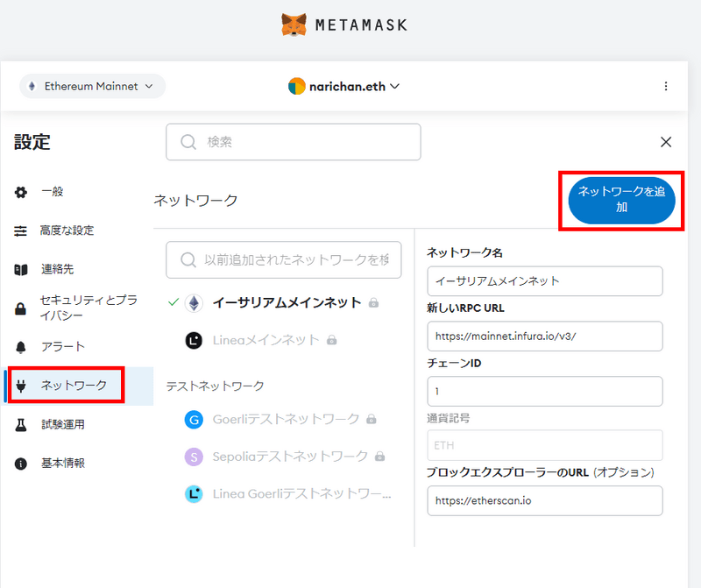701x588 pixels.
Task: Go to 連絡先 settings
Action: (x=58, y=269)
